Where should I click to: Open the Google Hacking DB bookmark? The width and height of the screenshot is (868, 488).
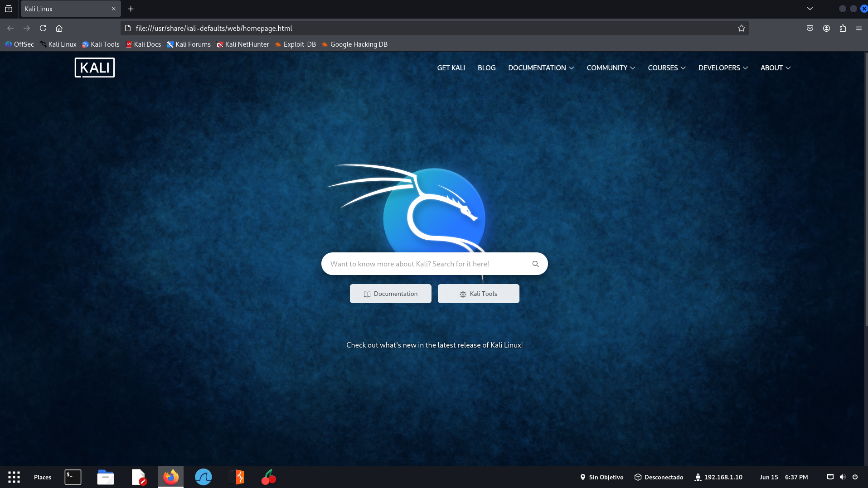(354, 44)
